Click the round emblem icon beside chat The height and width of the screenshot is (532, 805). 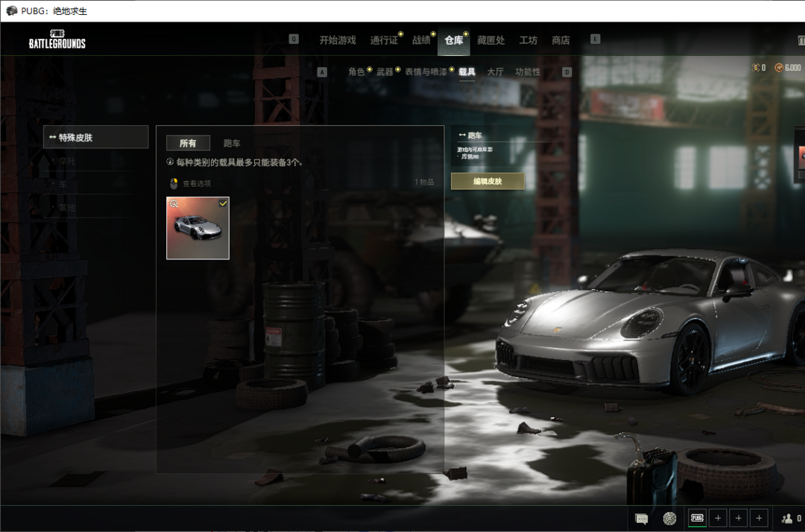coord(669,519)
